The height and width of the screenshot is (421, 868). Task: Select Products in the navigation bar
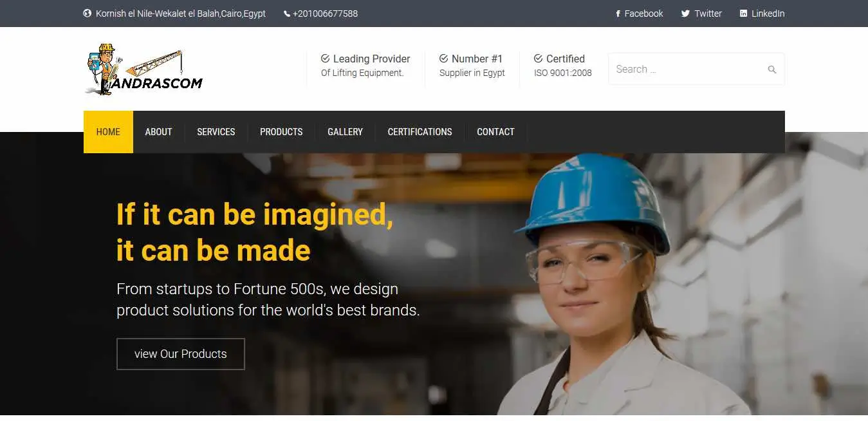tap(281, 132)
